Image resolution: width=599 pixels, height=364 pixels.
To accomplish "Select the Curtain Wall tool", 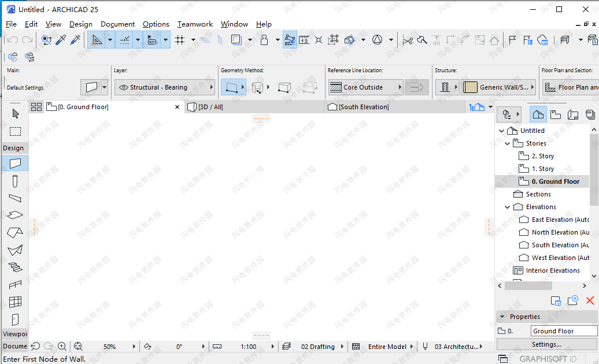I will tap(15, 302).
